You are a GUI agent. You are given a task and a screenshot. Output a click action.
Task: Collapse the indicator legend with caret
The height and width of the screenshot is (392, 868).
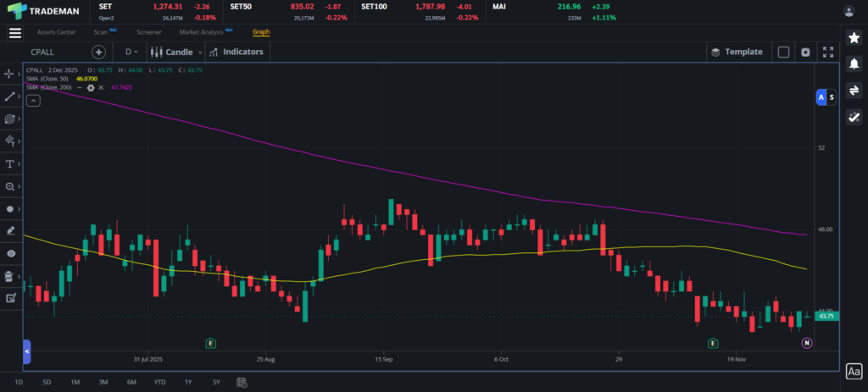point(33,101)
